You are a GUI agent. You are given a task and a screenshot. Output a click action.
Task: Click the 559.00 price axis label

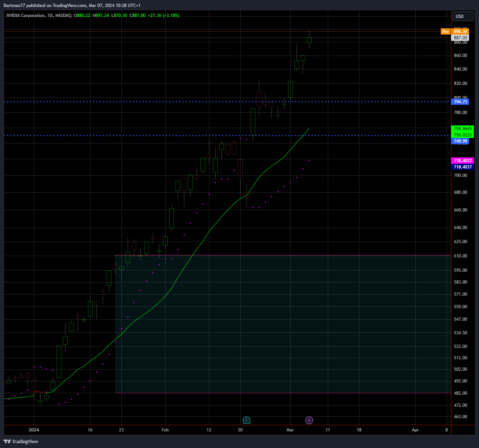tap(461, 307)
